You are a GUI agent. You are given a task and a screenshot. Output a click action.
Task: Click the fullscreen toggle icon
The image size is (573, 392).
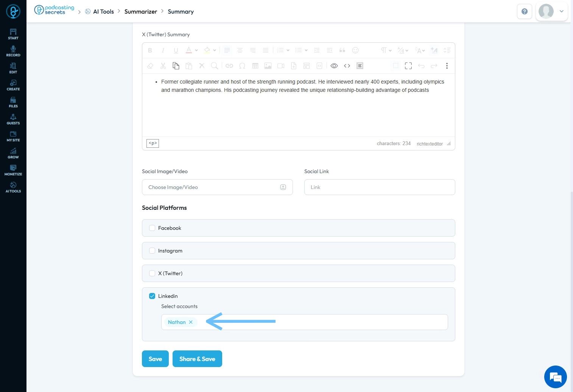pyautogui.click(x=408, y=66)
